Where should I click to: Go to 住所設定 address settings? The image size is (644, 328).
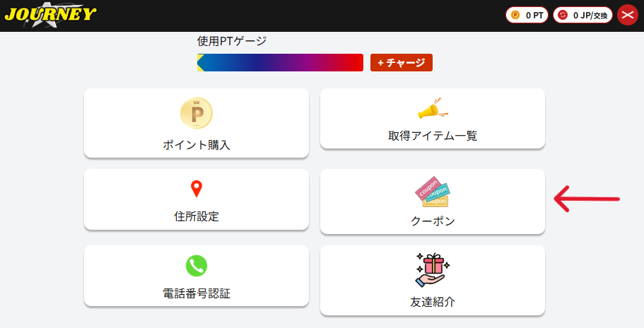pyautogui.click(x=197, y=216)
